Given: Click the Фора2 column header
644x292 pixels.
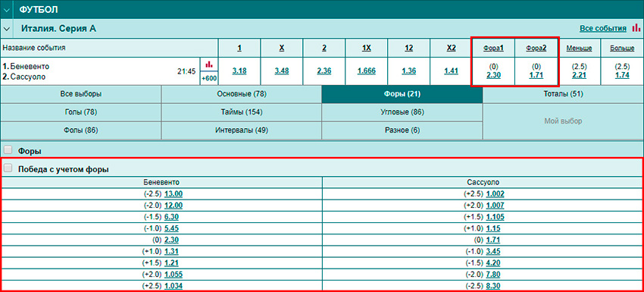Looking at the screenshot, I should point(536,48).
